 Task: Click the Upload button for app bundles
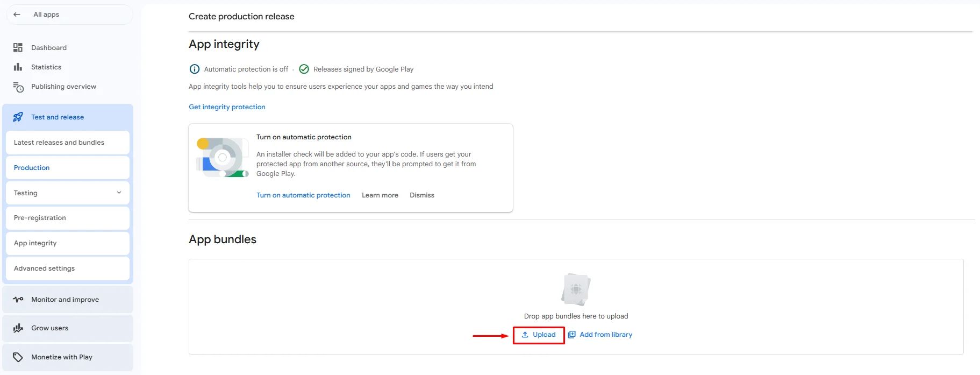[539, 335]
